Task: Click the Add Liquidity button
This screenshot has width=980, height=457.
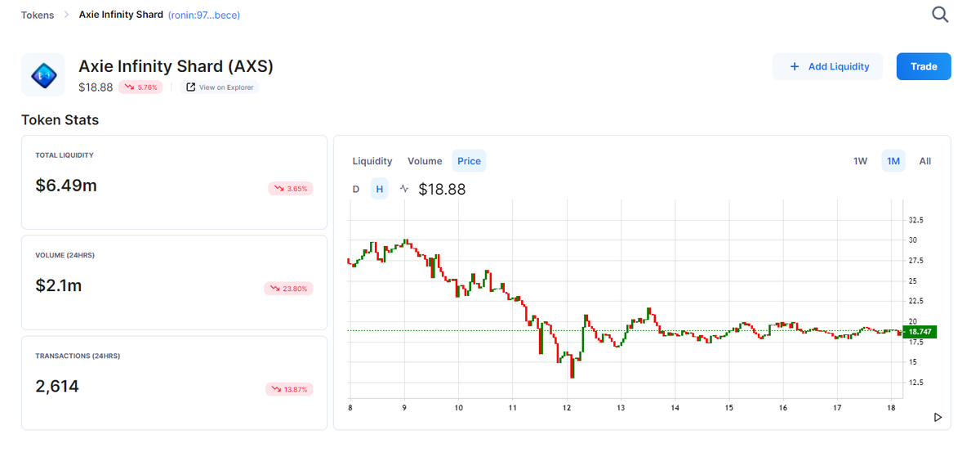Action: (x=827, y=67)
